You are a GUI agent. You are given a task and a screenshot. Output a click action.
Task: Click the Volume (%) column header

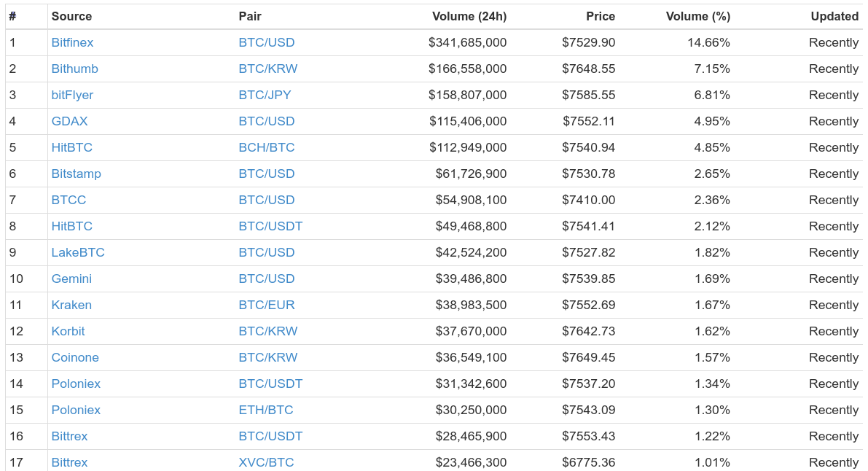(697, 17)
